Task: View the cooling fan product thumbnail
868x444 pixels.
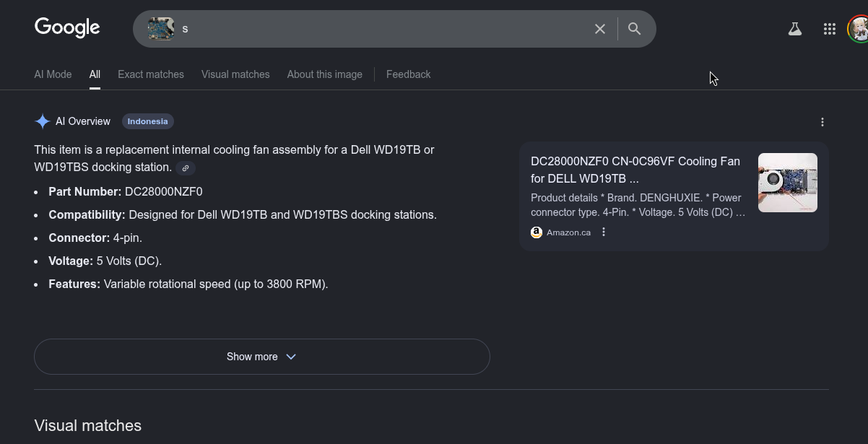Action: (x=788, y=183)
